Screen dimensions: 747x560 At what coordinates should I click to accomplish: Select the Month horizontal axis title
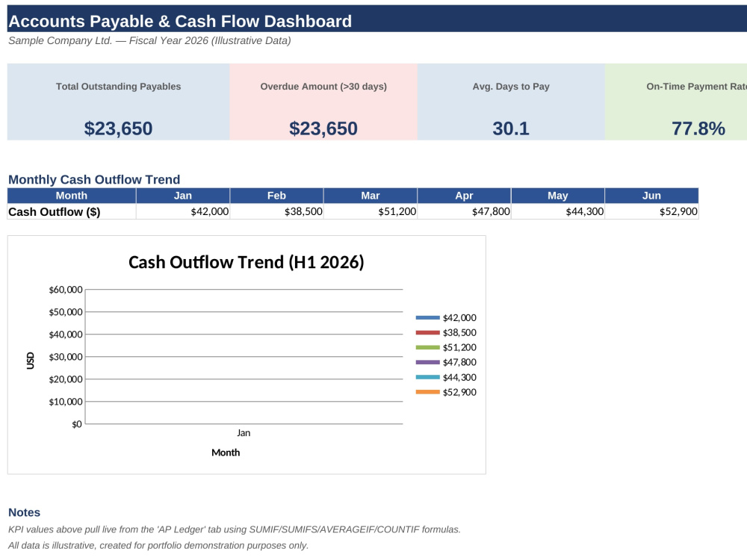click(226, 453)
